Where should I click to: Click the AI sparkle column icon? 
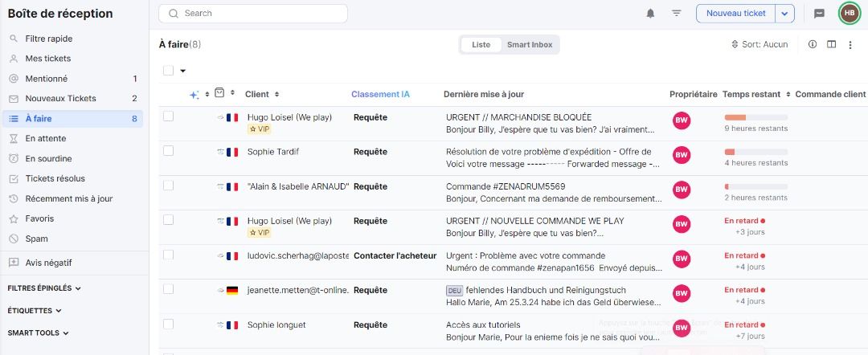[194, 95]
